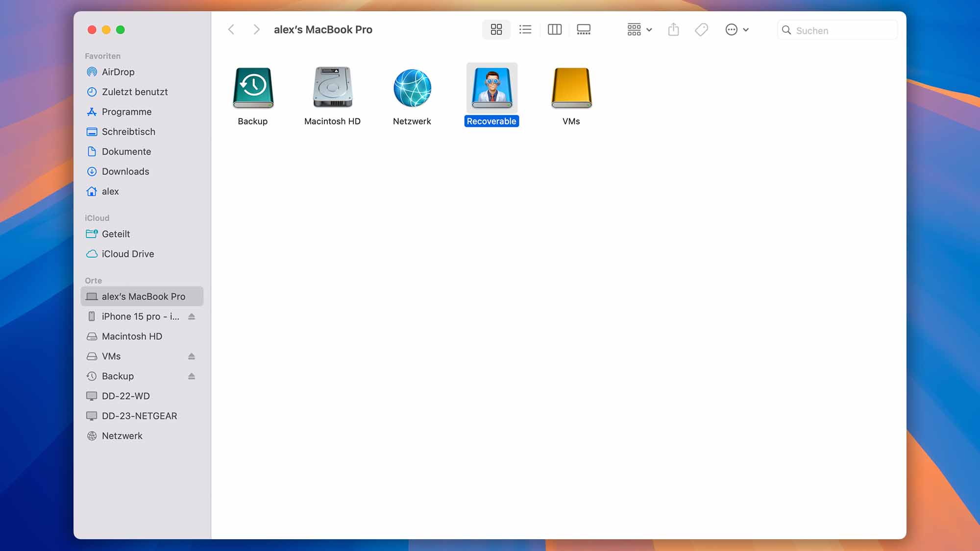The image size is (980, 551).
Task: Open iCloud Drive in the sidebar
Action: pyautogui.click(x=142, y=254)
